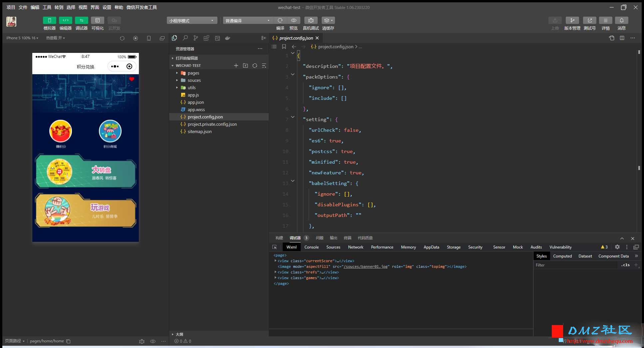Click the compile refresh icon
This screenshot has width=644, height=348.
[x=280, y=20]
